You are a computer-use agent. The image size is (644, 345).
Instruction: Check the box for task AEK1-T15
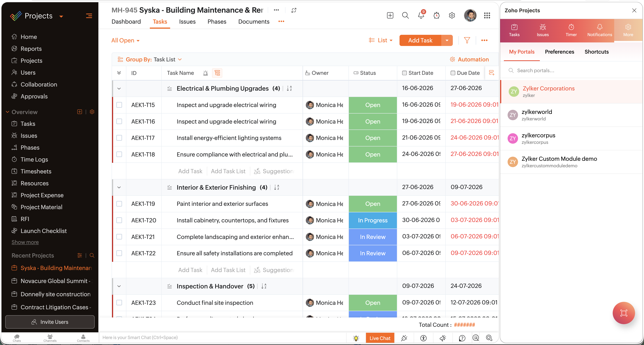tap(119, 105)
